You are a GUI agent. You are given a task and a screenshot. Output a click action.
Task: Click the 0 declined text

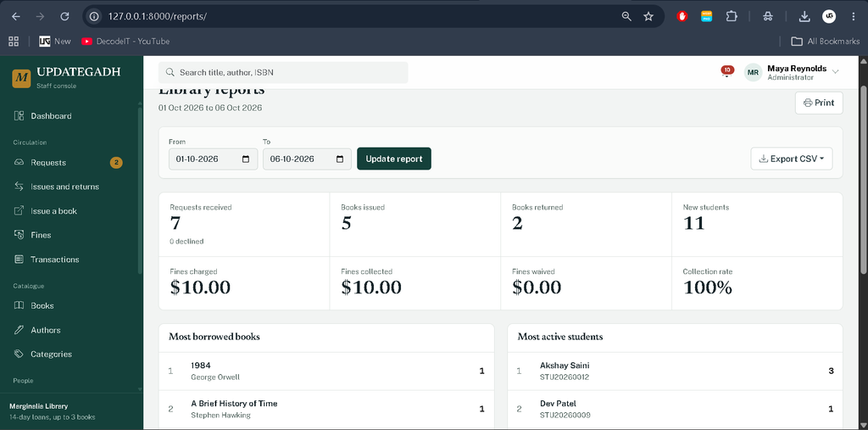tap(186, 242)
